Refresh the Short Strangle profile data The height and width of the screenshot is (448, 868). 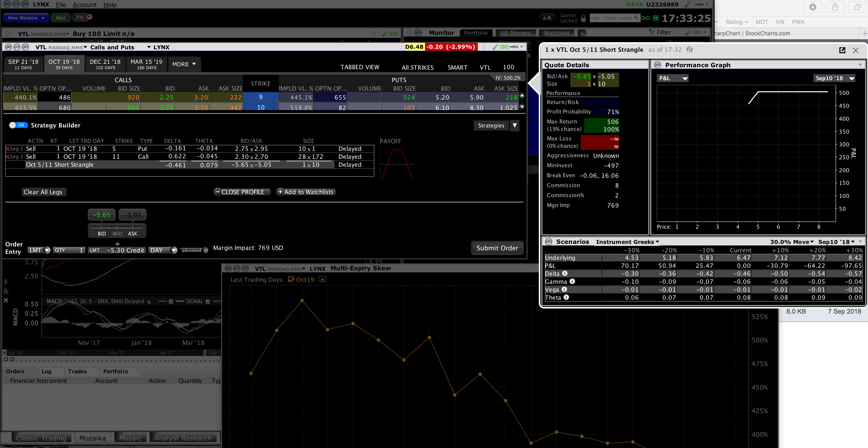pos(690,50)
